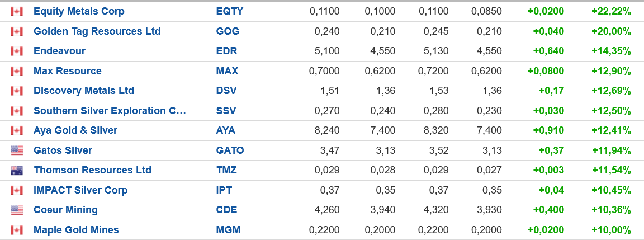Click the +10,00% change for Maple Gold Mines
Viewport: 644px width, 240px height.
pos(611,230)
